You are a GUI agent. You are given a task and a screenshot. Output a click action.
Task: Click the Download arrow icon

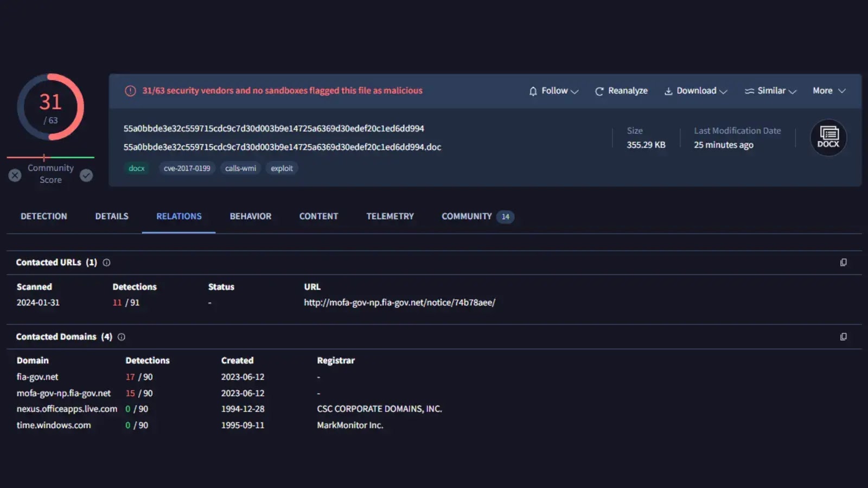668,91
